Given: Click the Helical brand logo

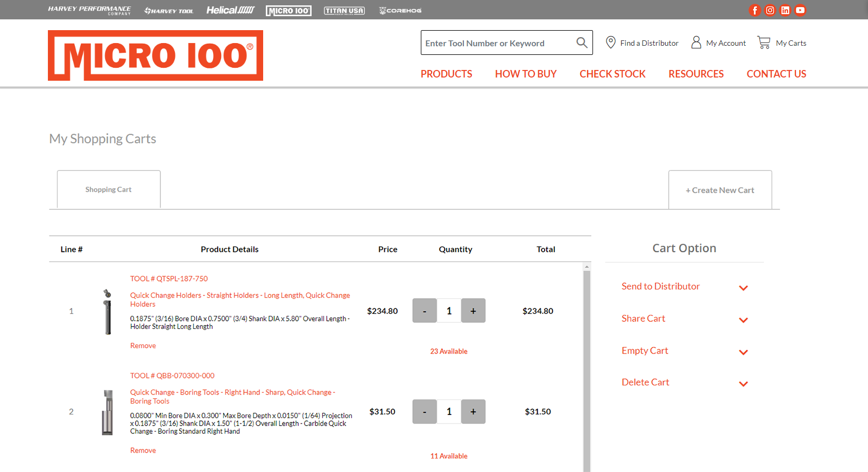Looking at the screenshot, I should pos(230,10).
